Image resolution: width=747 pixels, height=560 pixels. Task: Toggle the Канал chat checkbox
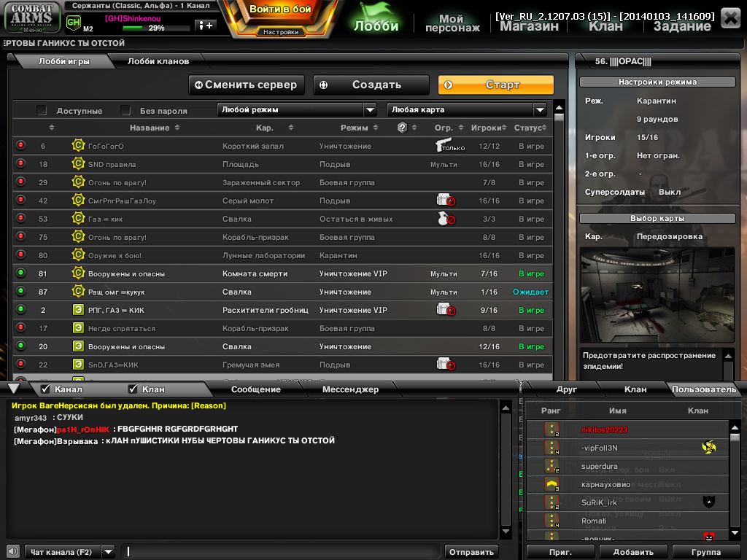pos(46,389)
